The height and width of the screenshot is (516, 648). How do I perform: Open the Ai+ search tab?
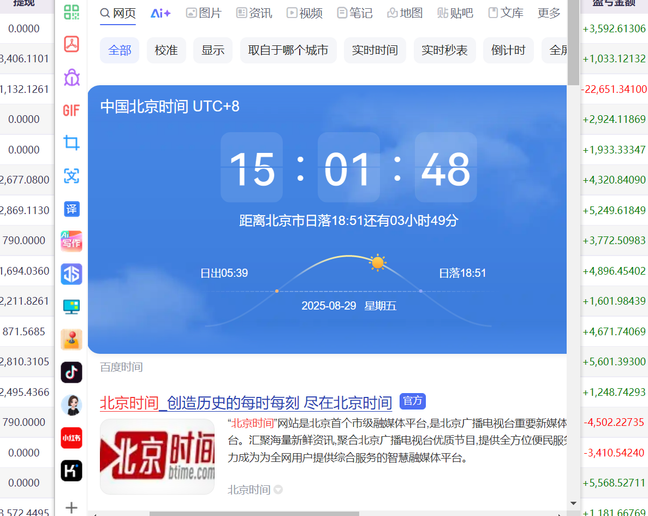(160, 13)
